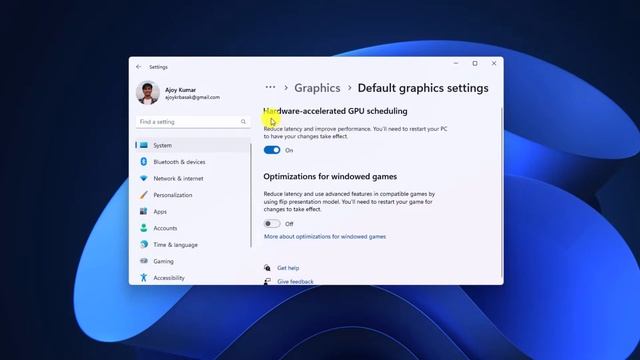Click the Gaming controller icon
The width and height of the screenshot is (640, 360).
(x=144, y=261)
